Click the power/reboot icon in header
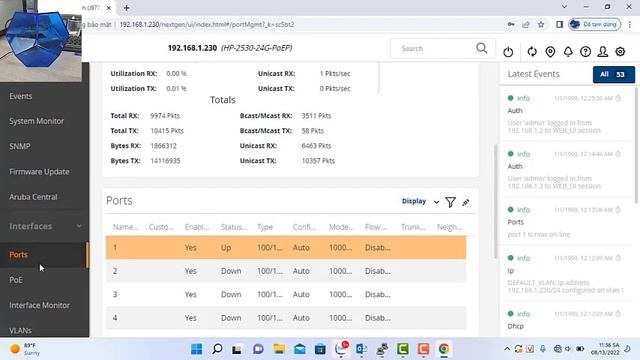Viewport: 640px width, 360px height. (508, 52)
